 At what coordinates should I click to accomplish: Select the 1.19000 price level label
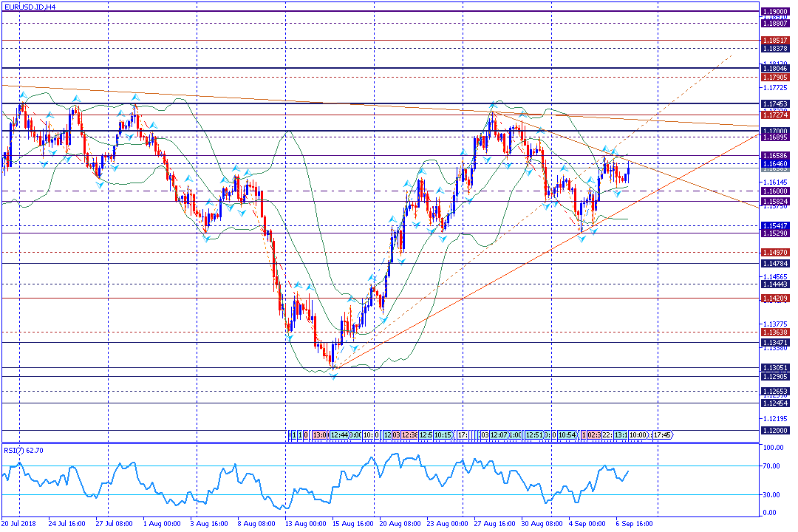click(776, 12)
